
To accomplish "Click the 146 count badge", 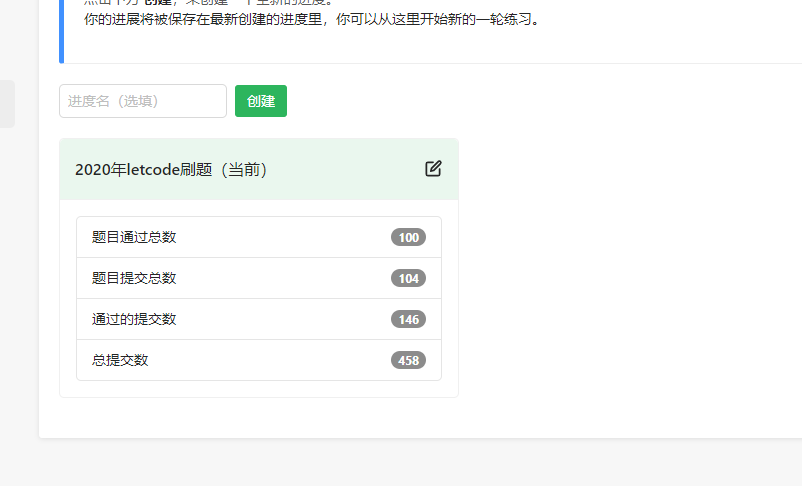I will [408, 319].
